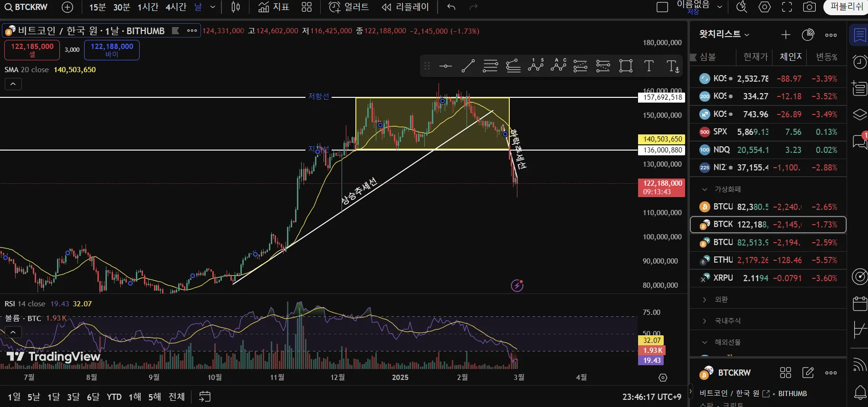Viewport: 868px width, 407px height.
Task: Open BTCKRW symbol search
Action: [x=27, y=7]
